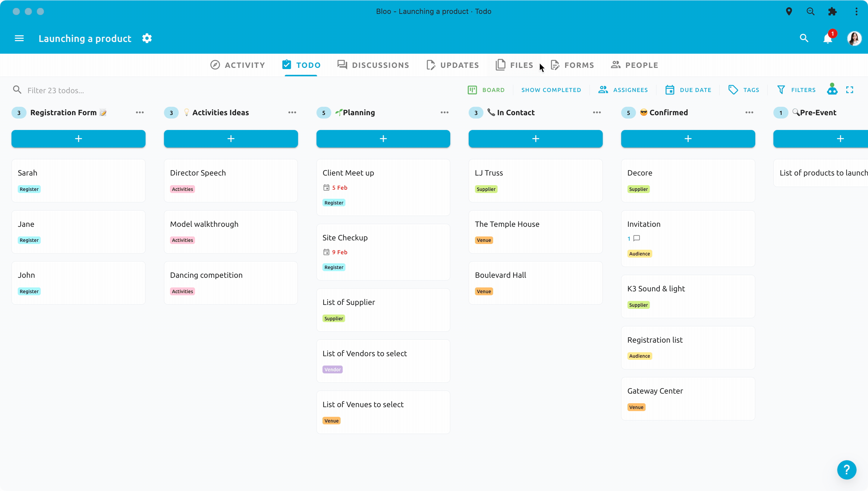Open the List of Venues to select card
The image size is (868, 491).
pos(383,412)
